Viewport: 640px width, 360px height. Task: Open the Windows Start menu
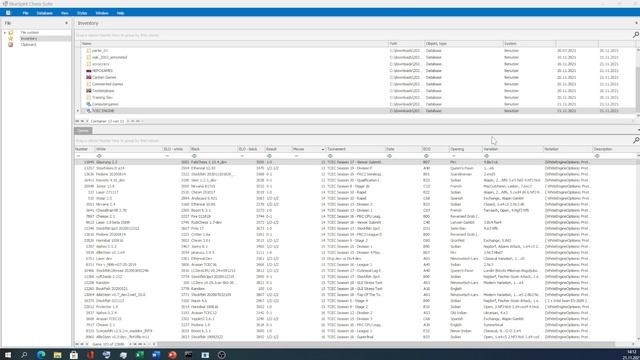coord(8,355)
